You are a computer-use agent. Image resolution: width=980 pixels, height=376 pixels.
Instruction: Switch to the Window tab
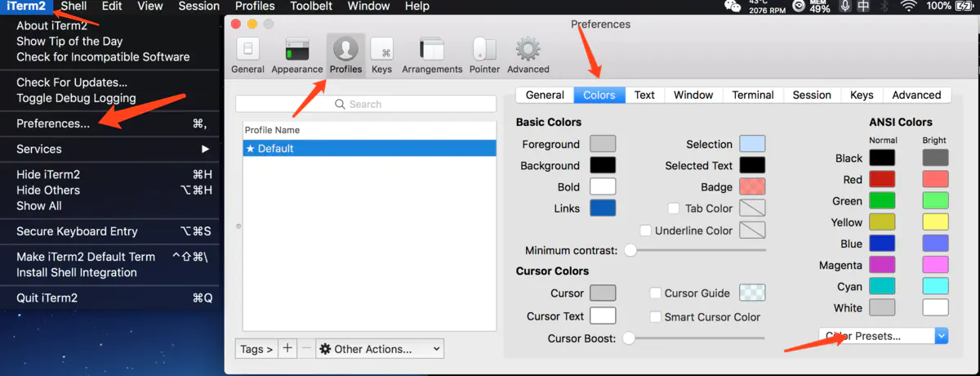pos(693,95)
